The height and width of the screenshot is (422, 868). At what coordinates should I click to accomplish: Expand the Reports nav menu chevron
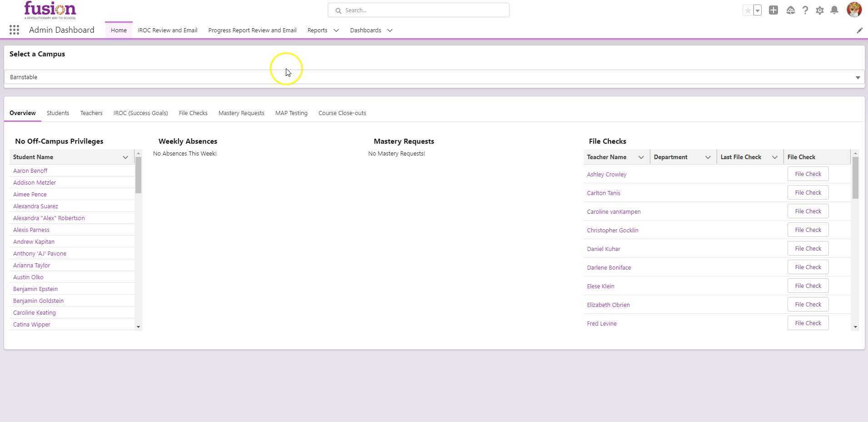point(336,30)
